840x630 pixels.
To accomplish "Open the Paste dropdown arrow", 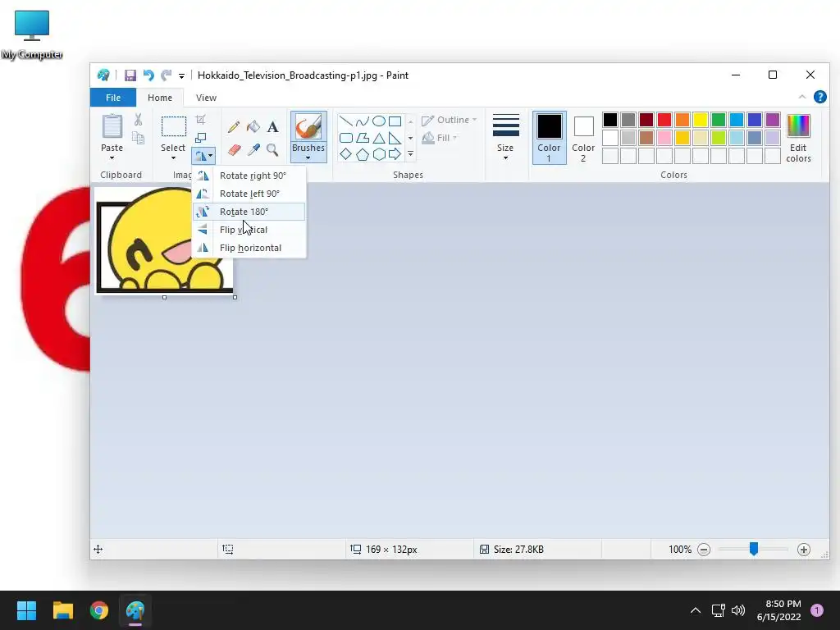I will 112,158.
